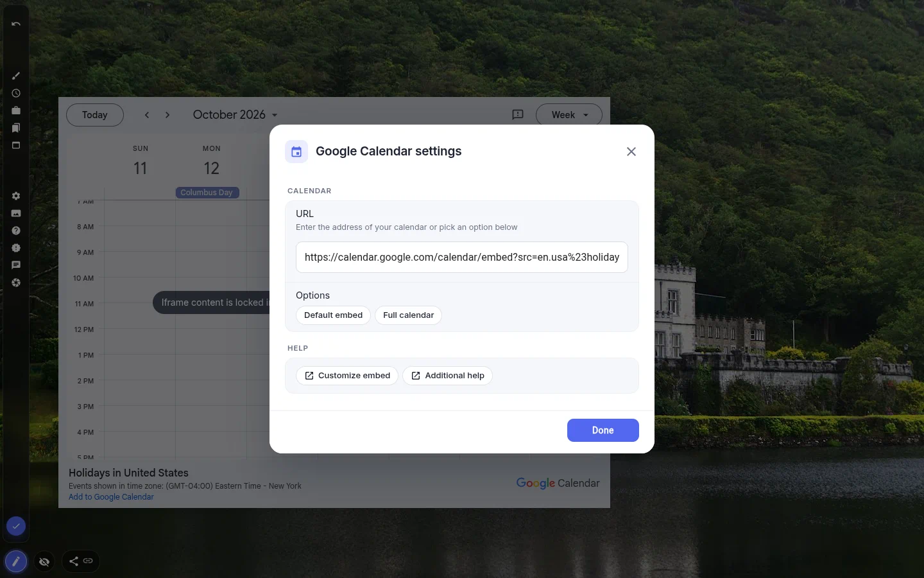Click the link icon next to share
This screenshot has height=578, width=924.
coord(89,561)
